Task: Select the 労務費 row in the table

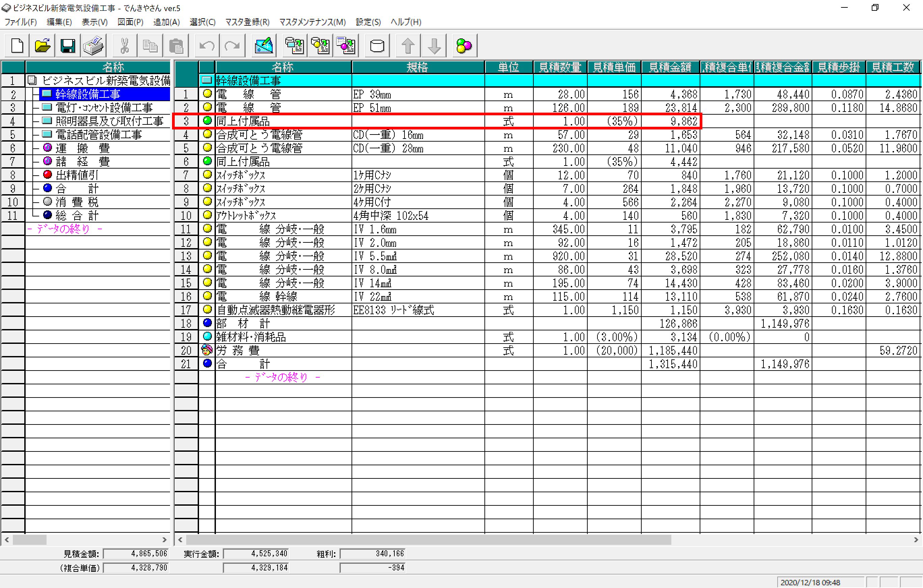Action: tap(238, 350)
